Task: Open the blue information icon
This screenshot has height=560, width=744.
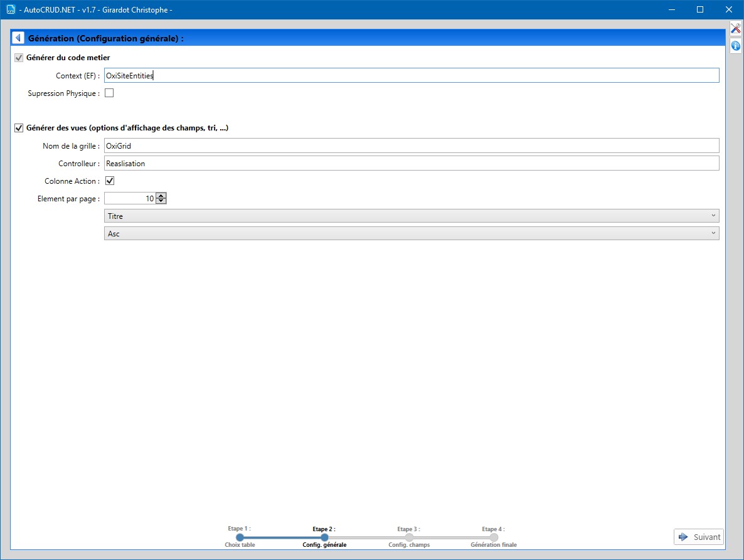Action: 735,46
